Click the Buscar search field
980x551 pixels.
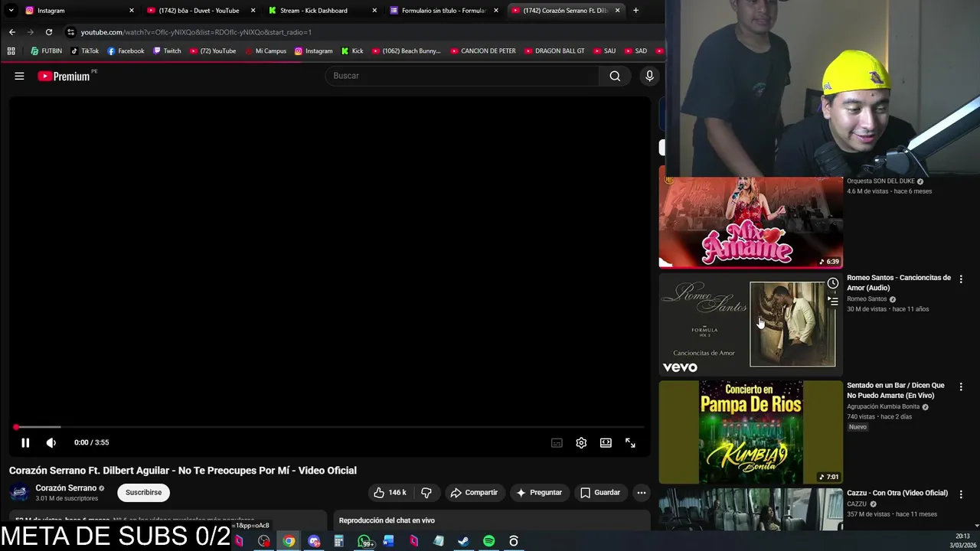[462, 76]
